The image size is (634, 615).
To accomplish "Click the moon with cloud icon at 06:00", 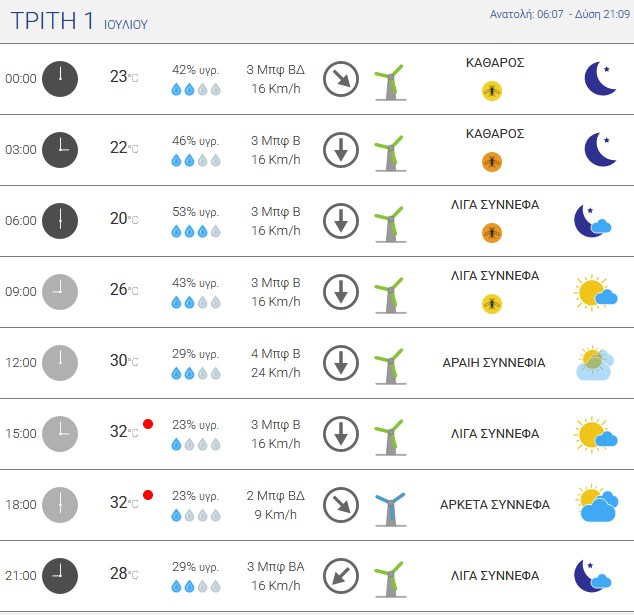I will click(593, 221).
